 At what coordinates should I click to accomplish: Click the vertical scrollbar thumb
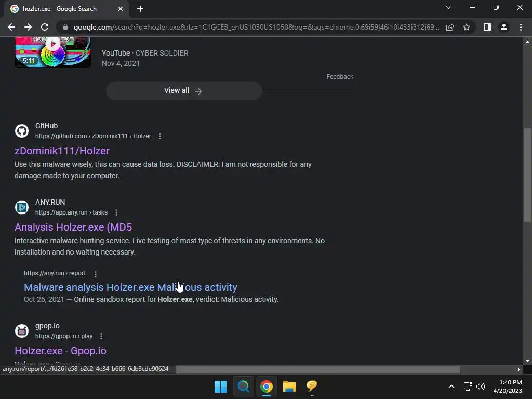coord(527,175)
